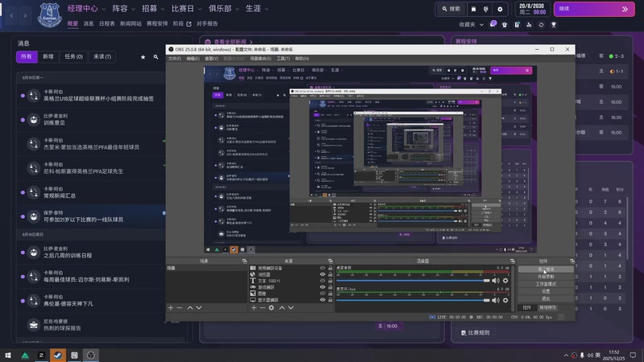The width and height of the screenshot is (644, 362).
Task: Pop out the OBS 混音器 dock panel
Action: (x=512, y=261)
